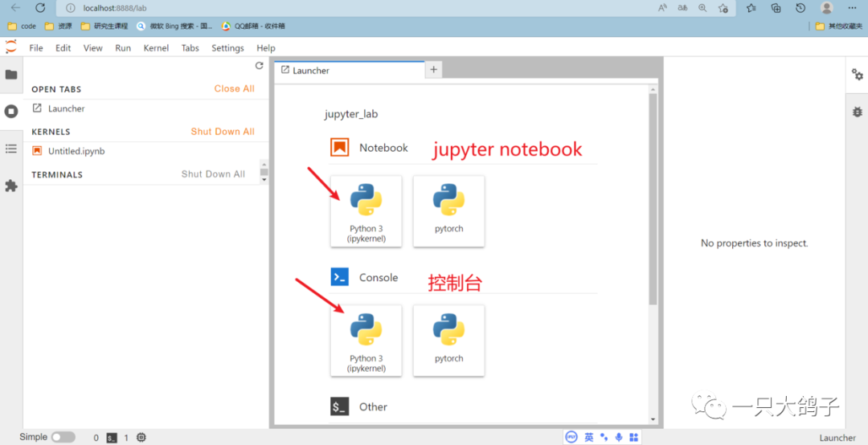Click the translate icon in address bar
This screenshot has height=445, width=868.
(x=682, y=8)
